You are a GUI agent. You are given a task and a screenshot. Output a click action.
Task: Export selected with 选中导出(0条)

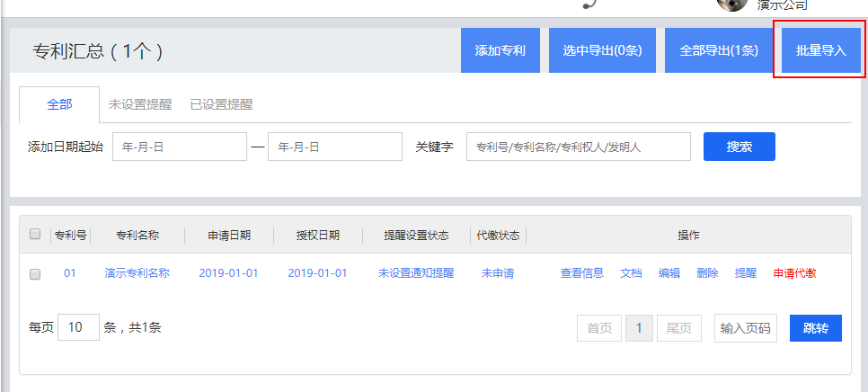pos(602,50)
